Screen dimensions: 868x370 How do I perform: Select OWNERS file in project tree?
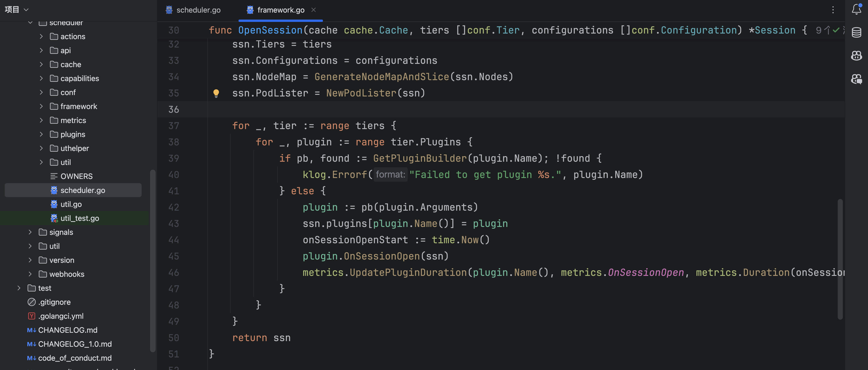(x=76, y=176)
